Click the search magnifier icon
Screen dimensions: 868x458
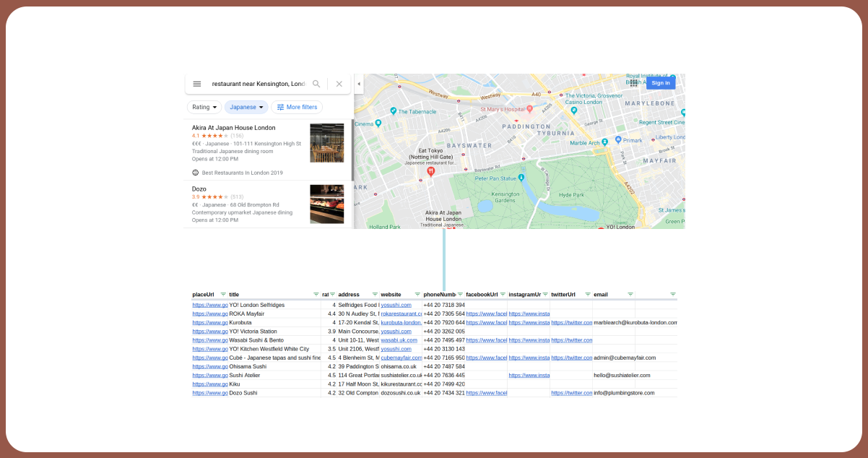pyautogui.click(x=316, y=84)
